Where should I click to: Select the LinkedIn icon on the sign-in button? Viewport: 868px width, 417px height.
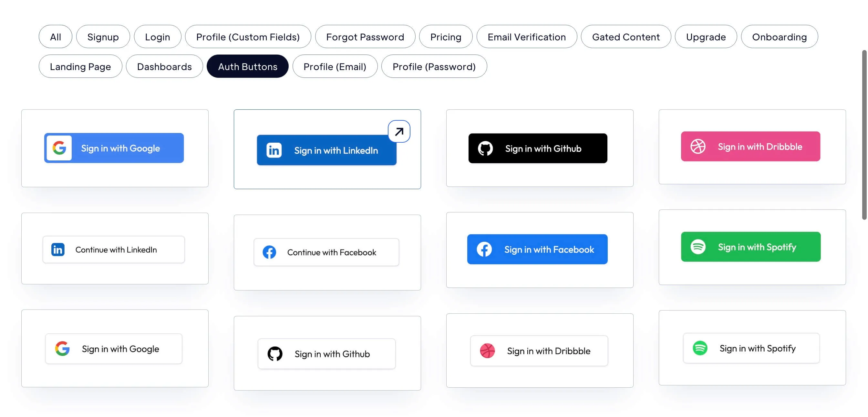click(x=274, y=150)
